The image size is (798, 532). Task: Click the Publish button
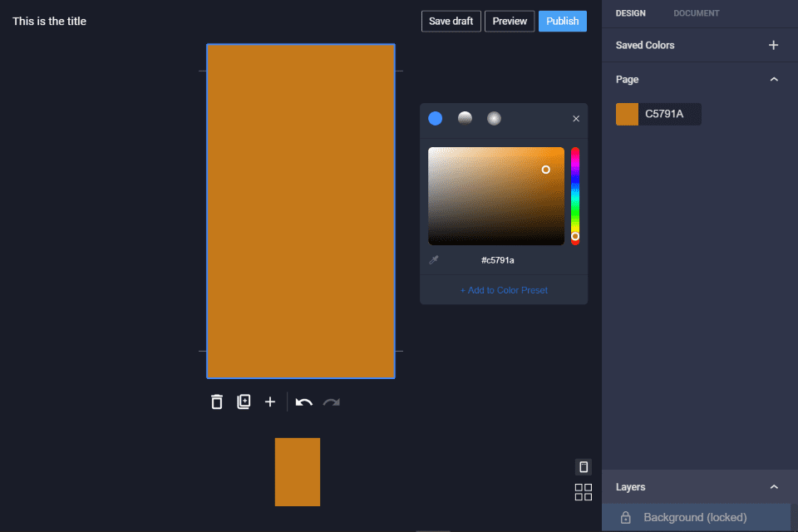pos(563,21)
